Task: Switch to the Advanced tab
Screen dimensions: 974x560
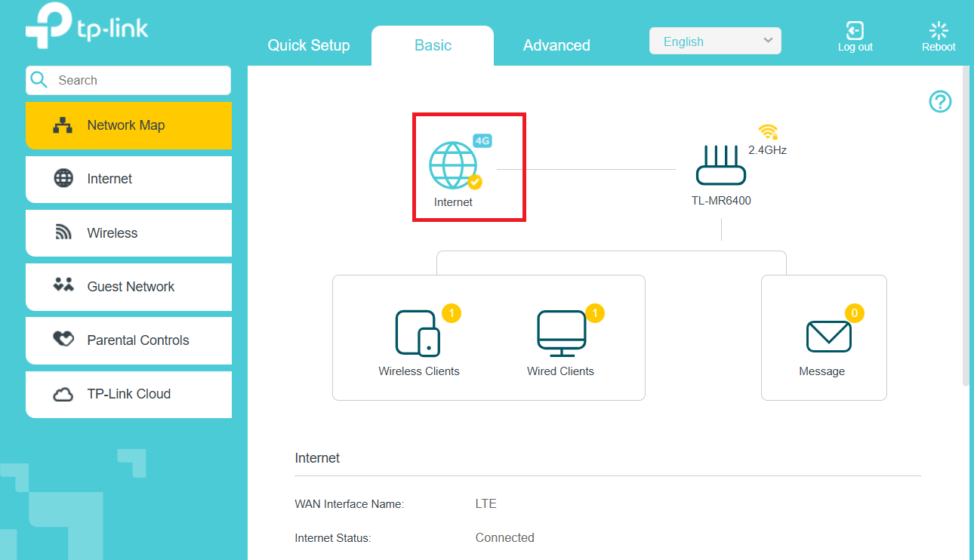Action: pos(556,45)
